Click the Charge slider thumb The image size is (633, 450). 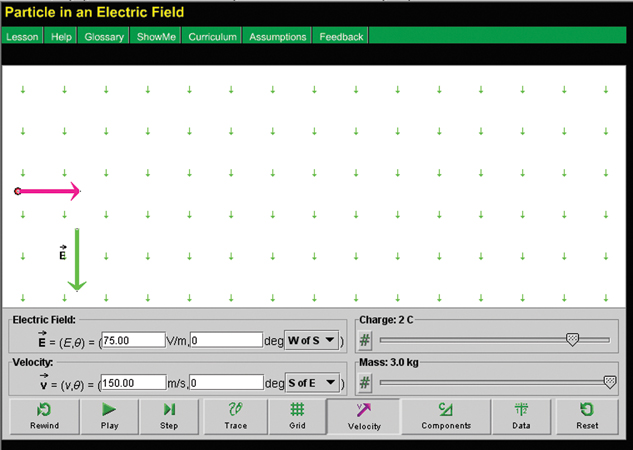pyautogui.click(x=572, y=340)
